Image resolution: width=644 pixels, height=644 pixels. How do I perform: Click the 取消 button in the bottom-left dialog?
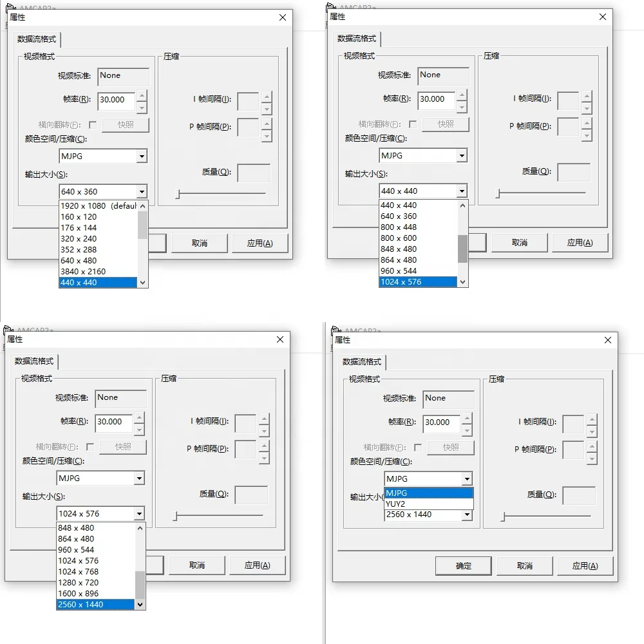click(197, 565)
